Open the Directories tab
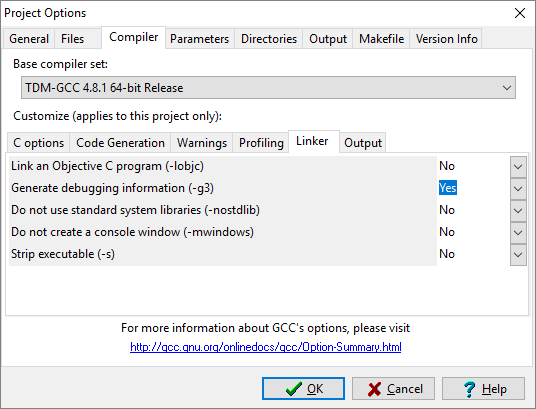Image resolution: width=536 pixels, height=409 pixels. click(269, 39)
